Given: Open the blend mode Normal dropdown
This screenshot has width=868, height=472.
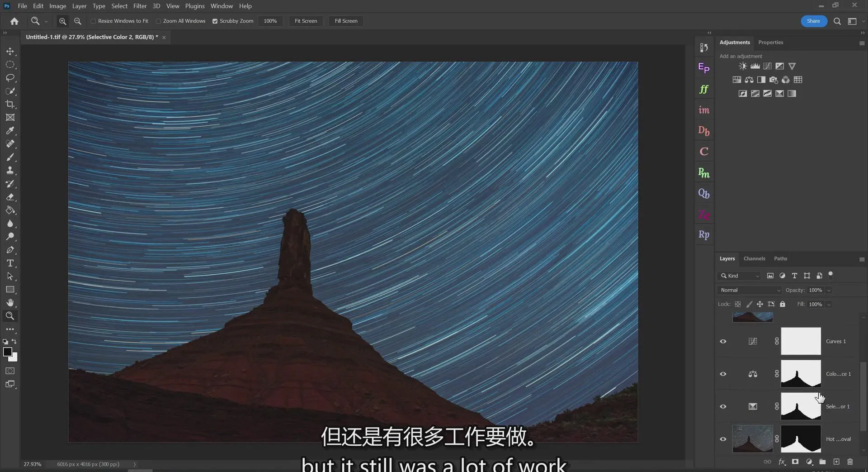Looking at the screenshot, I should pyautogui.click(x=750, y=290).
